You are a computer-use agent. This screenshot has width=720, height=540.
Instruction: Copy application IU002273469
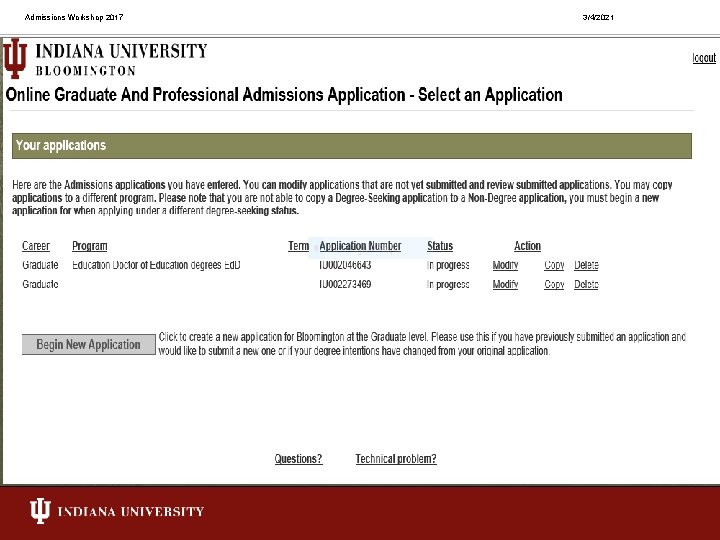coord(554,285)
